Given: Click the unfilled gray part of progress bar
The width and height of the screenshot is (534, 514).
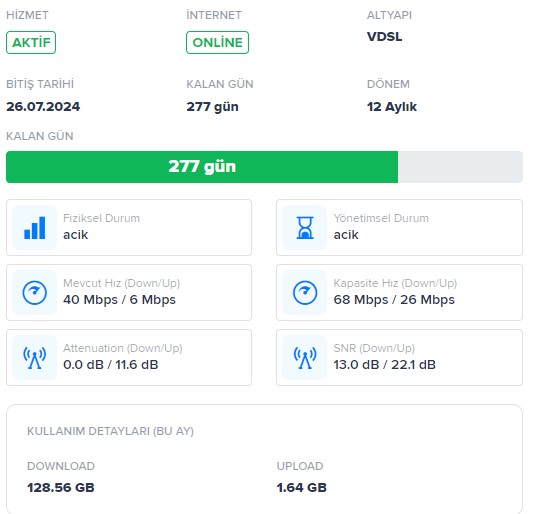Looking at the screenshot, I should 460,167.
